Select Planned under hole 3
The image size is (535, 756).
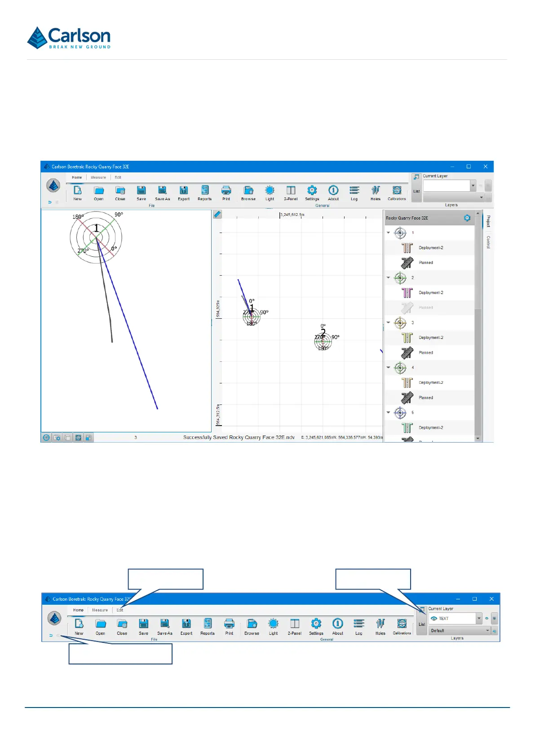click(426, 352)
